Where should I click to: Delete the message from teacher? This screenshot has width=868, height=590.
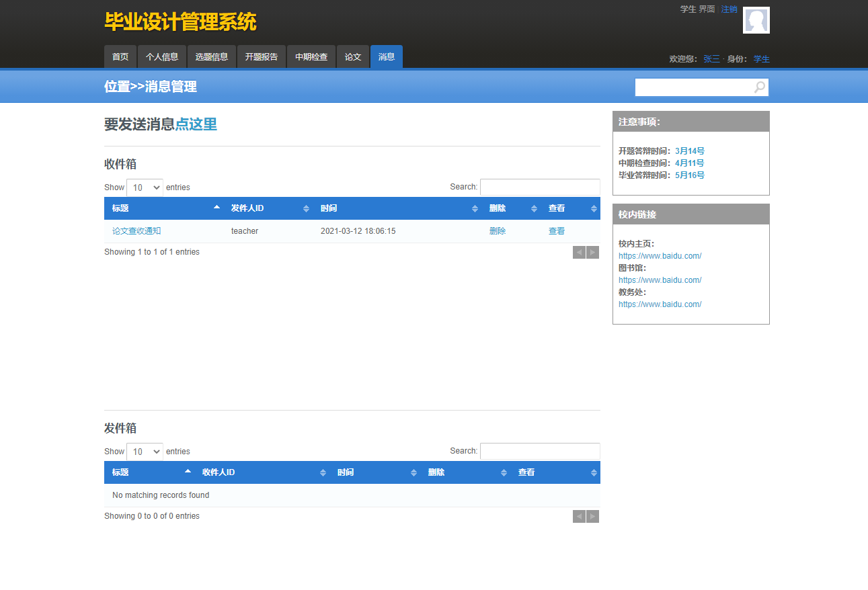tap(498, 230)
